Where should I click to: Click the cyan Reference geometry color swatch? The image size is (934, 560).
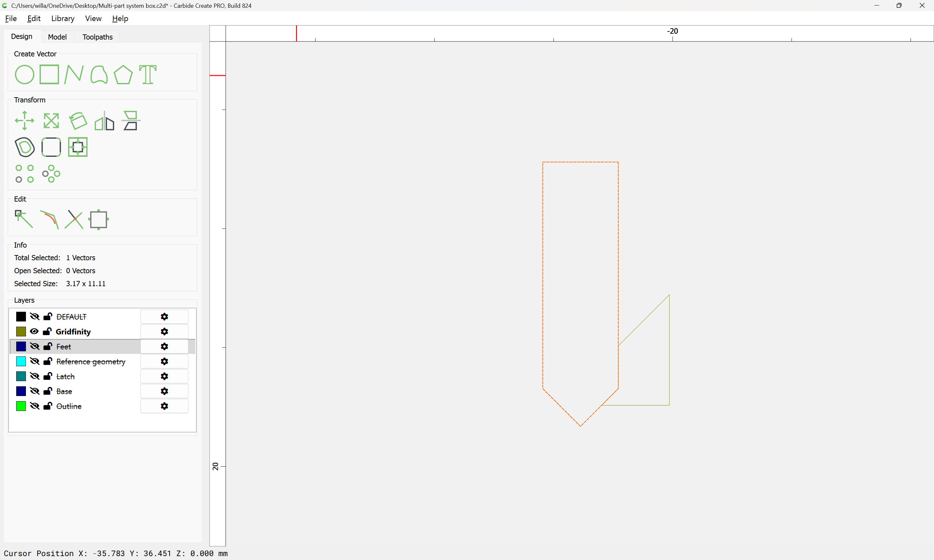21,361
